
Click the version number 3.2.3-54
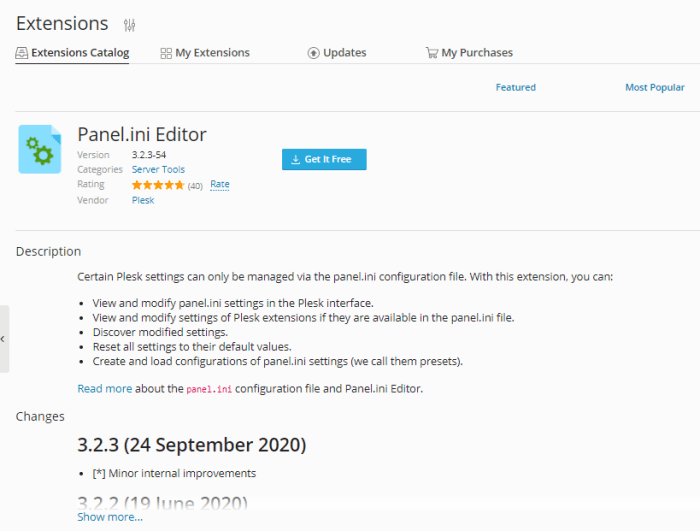pos(149,155)
